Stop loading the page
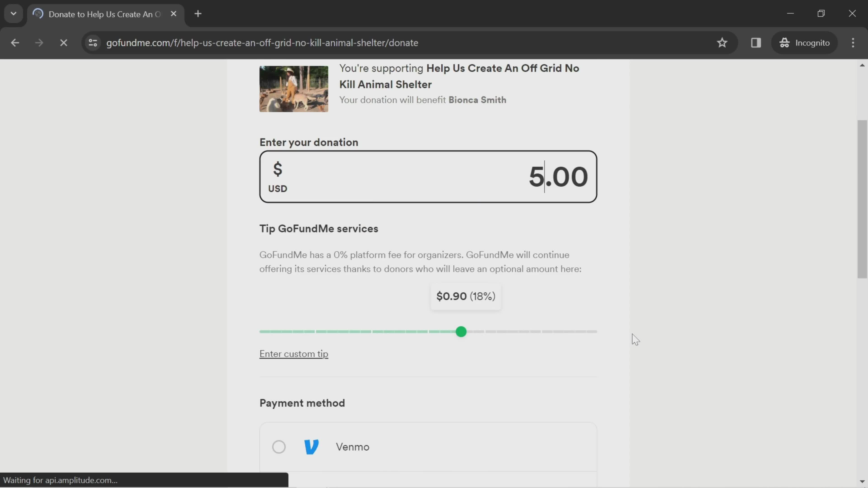The image size is (868, 488). 64,43
